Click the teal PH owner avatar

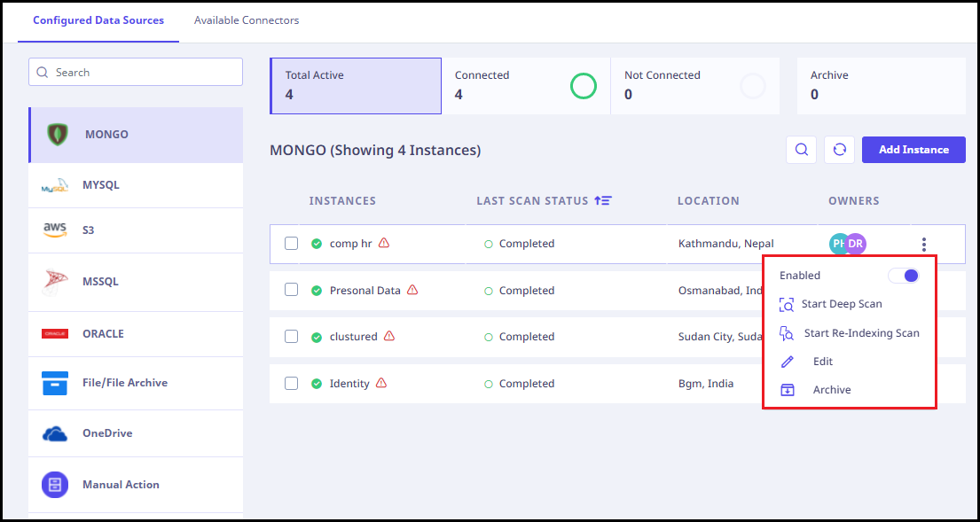tap(837, 244)
